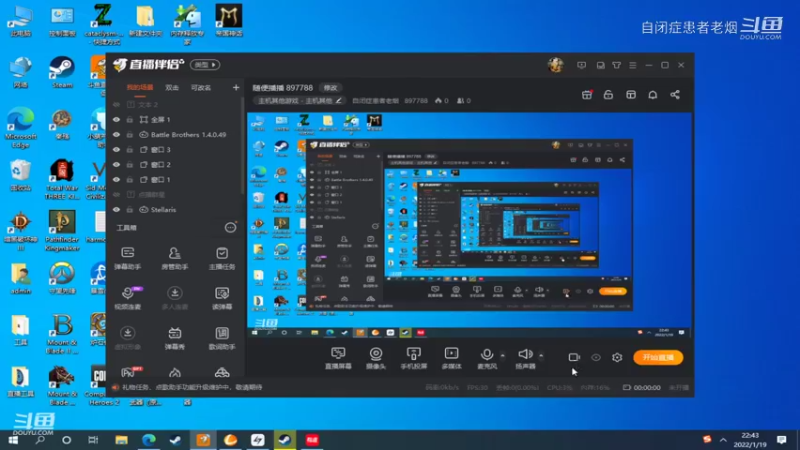Open the title bar hamburger menu

(633, 65)
